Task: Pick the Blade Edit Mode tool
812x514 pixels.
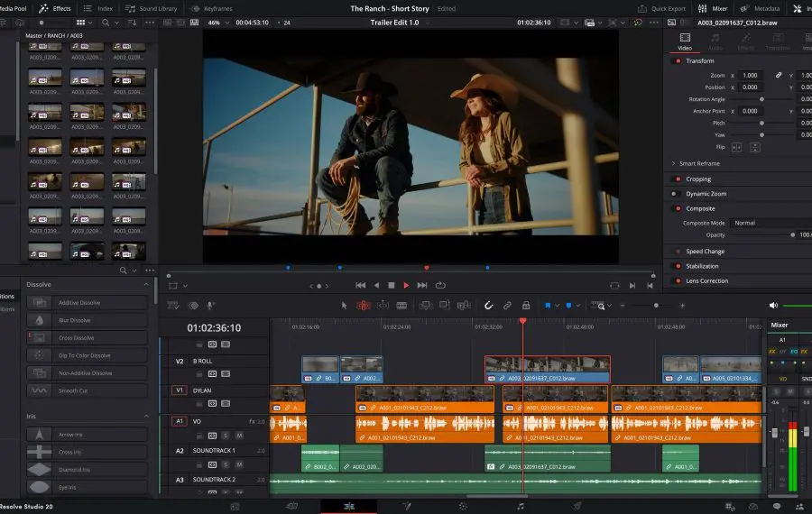Action: (401, 306)
